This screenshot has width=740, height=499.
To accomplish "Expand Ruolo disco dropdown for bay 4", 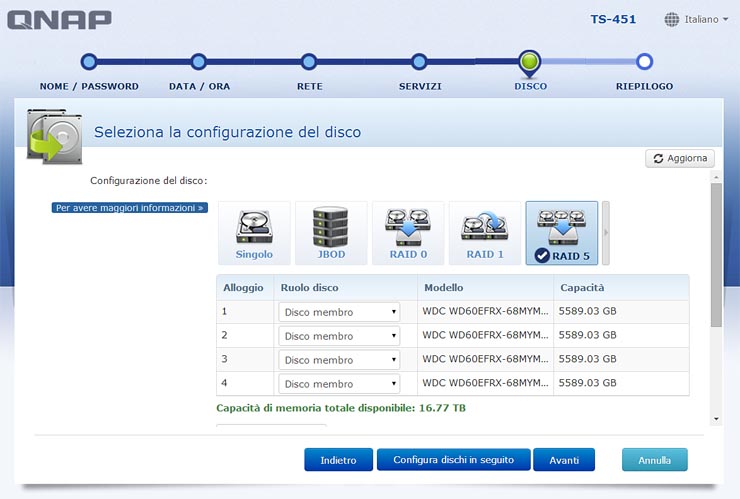I will click(x=339, y=384).
